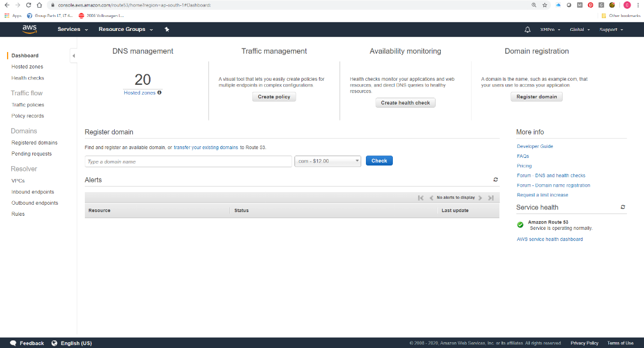Sort alerts by Resource column header
This screenshot has width=644, height=348.
tap(100, 210)
